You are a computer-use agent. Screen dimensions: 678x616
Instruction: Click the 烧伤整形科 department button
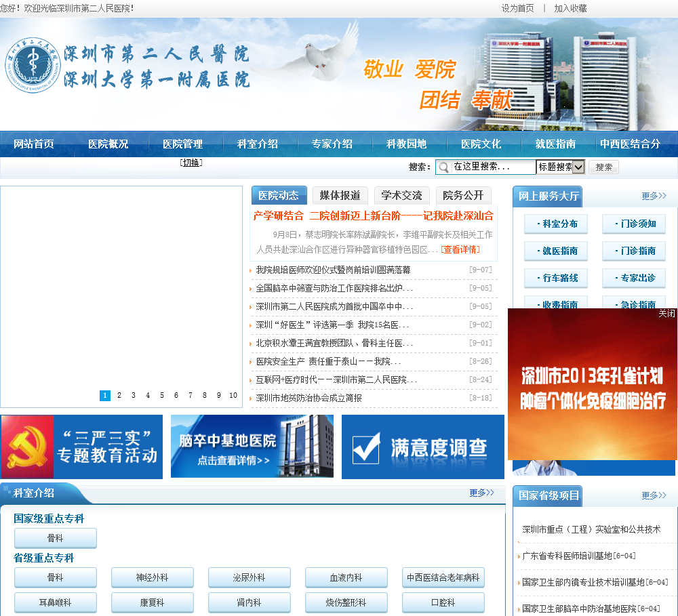pyautogui.click(x=346, y=602)
